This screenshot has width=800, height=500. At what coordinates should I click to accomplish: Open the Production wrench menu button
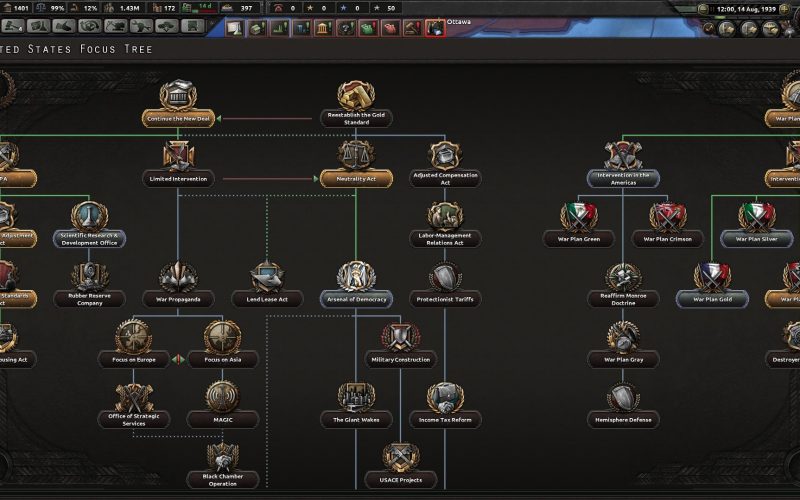click(141, 26)
